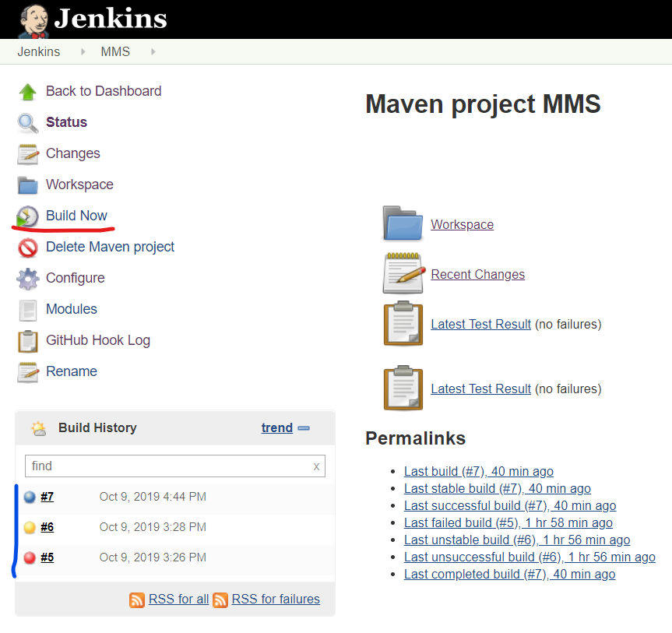
Task: Open Last unsuccessful build (#6) permalink
Action: 530,557
